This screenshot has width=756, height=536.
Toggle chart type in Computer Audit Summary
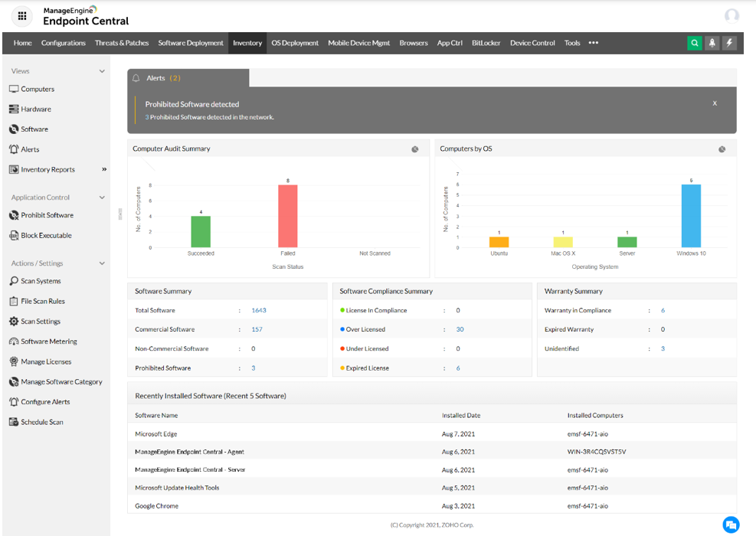414,149
